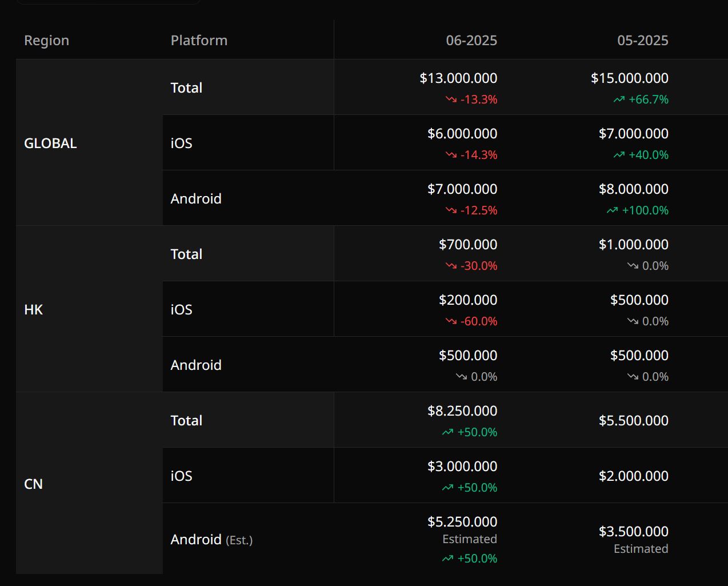Image resolution: width=728 pixels, height=586 pixels.
Task: Click the $3.500.000 CN Android value
Action: coord(634,531)
